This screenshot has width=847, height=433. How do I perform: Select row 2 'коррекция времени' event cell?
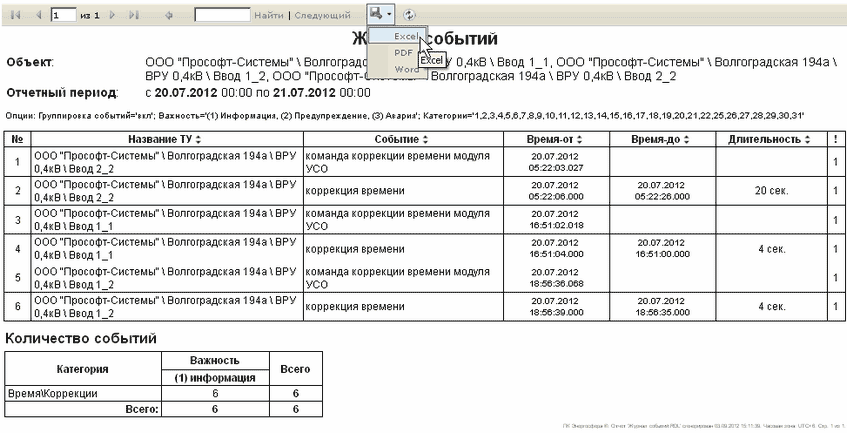[x=402, y=191]
